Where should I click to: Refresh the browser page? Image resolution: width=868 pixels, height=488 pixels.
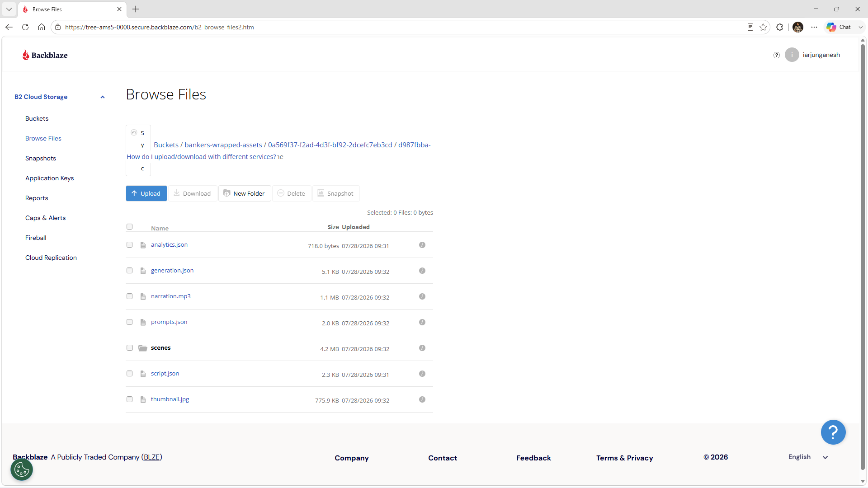25,27
